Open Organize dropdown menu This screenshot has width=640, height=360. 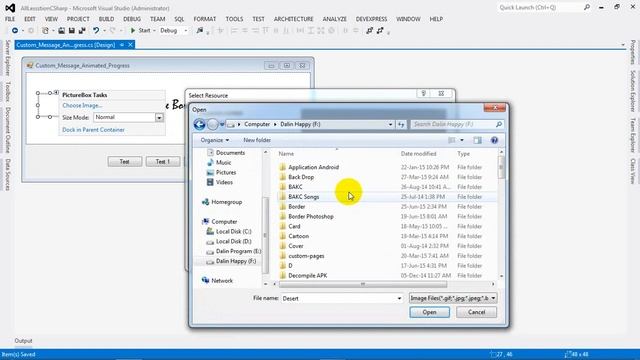pyautogui.click(x=215, y=140)
